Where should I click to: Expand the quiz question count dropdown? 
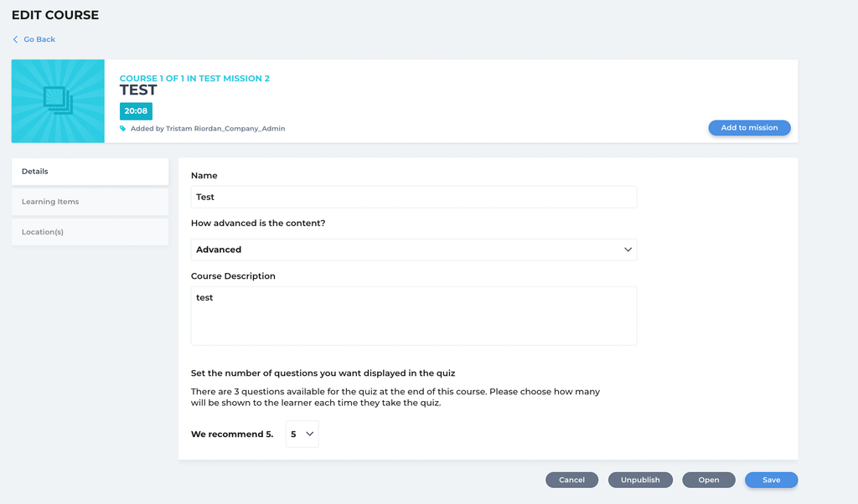click(302, 434)
